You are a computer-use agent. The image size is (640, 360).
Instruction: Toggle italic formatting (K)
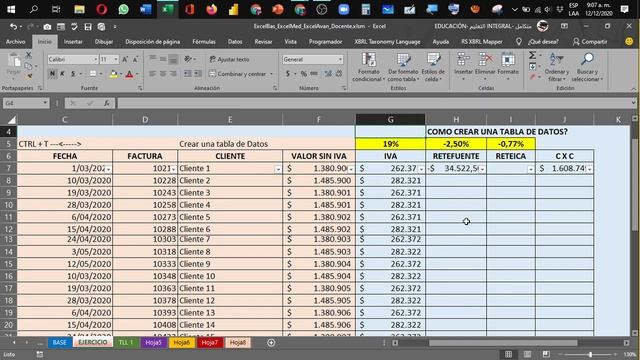[x=62, y=74]
